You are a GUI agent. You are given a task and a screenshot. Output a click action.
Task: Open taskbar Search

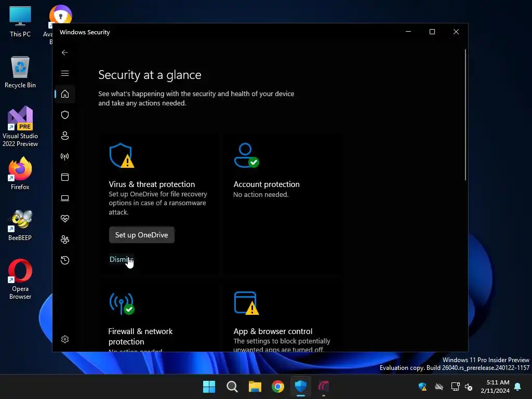232,387
